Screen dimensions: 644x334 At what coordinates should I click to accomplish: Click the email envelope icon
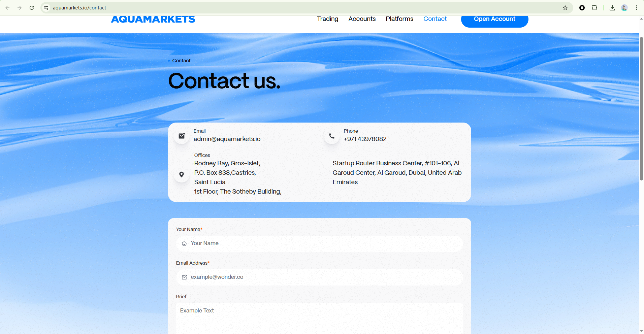click(182, 136)
